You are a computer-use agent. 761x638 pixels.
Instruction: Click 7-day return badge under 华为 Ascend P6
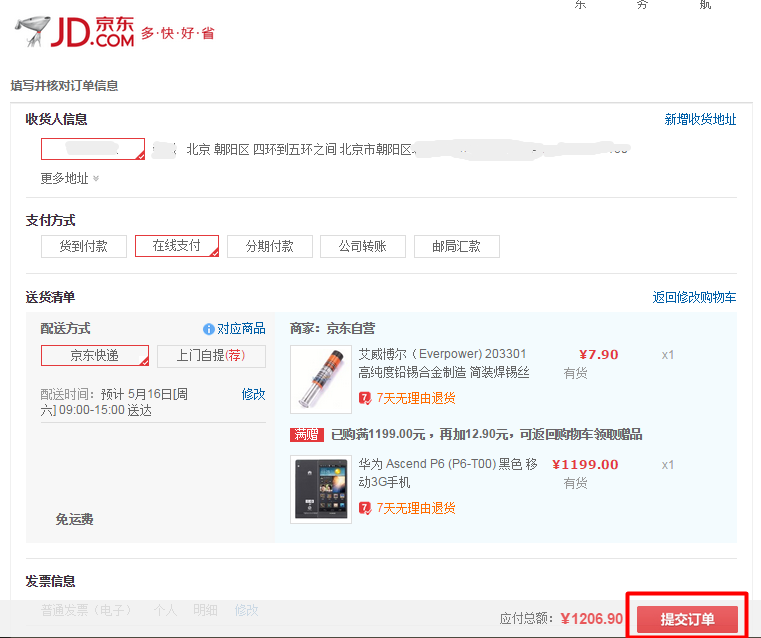point(407,508)
